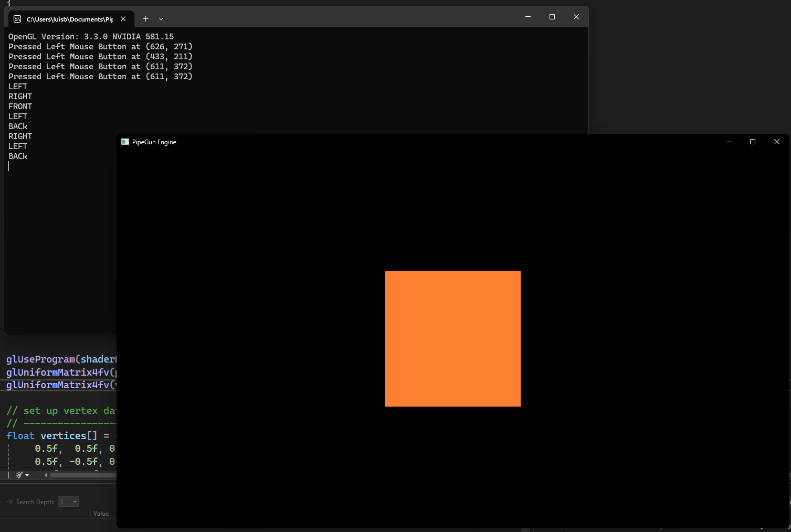Click the orange square in the viewport
The width and height of the screenshot is (791, 532).
pyautogui.click(x=452, y=339)
